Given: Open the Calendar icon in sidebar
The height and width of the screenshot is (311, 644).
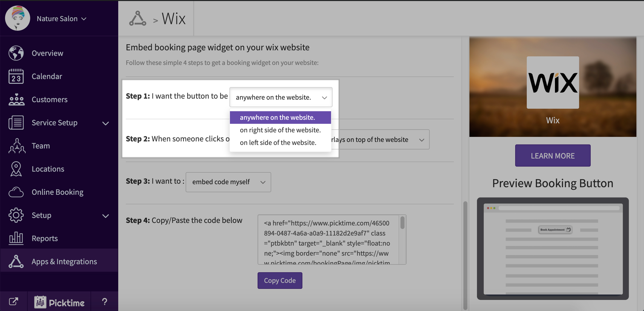Looking at the screenshot, I should 16,76.
